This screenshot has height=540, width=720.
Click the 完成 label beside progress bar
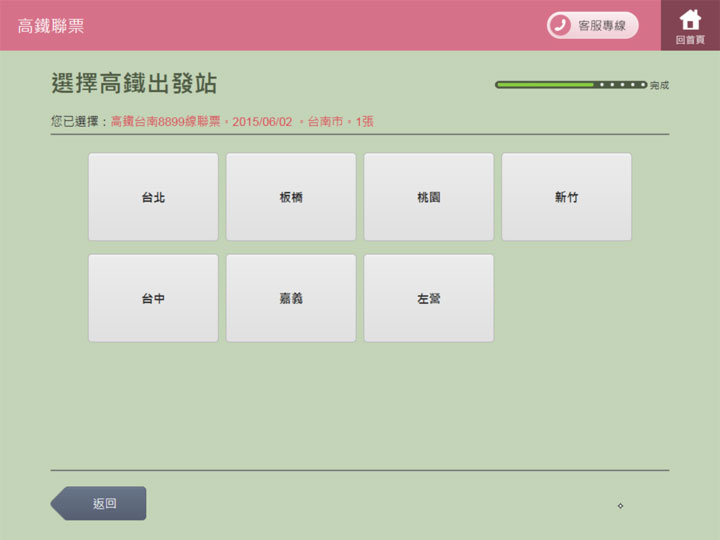click(659, 86)
